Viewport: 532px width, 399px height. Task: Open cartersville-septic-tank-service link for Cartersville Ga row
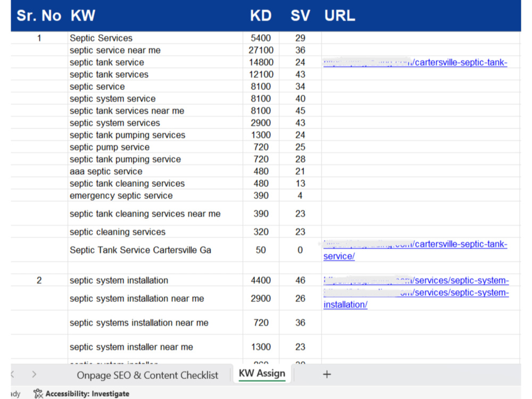point(415,250)
